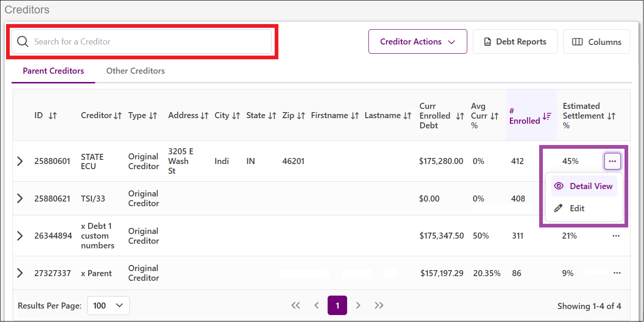The height and width of the screenshot is (322, 644).
Task: Click ID 25880601
Action: click(52, 161)
